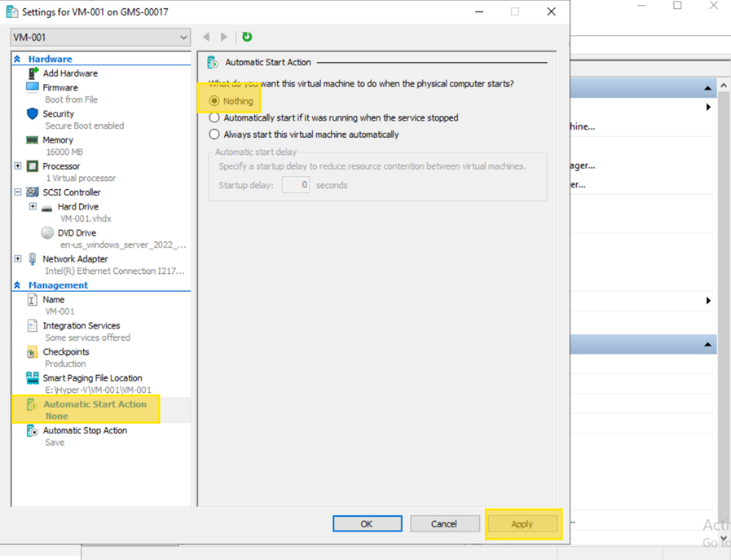Open the VM-001 virtual machine dropdown
This screenshot has height=560, width=731.
tap(183, 37)
